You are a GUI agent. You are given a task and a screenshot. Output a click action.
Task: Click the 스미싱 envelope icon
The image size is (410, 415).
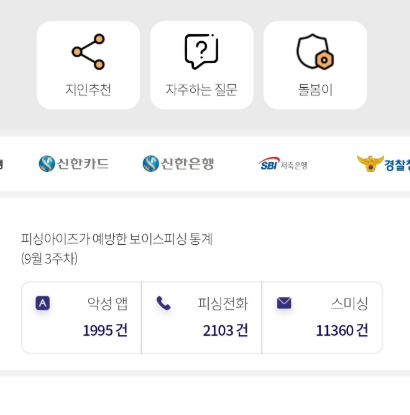(284, 303)
